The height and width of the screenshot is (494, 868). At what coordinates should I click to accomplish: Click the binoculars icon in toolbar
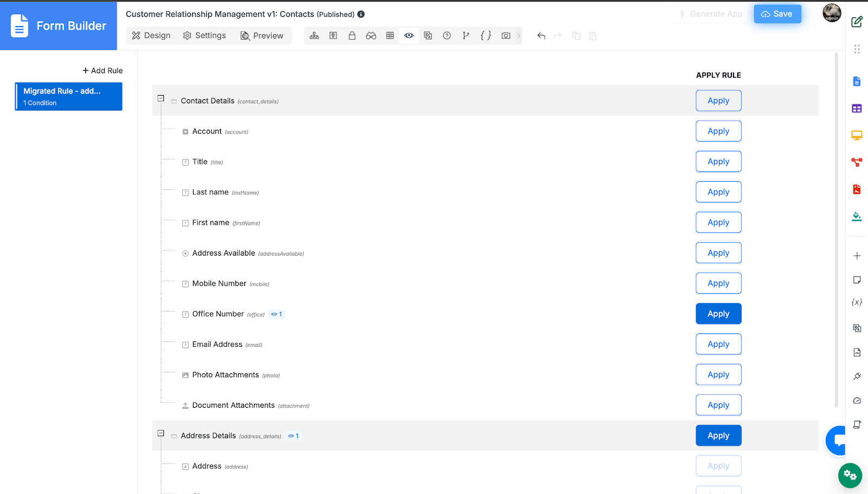371,36
